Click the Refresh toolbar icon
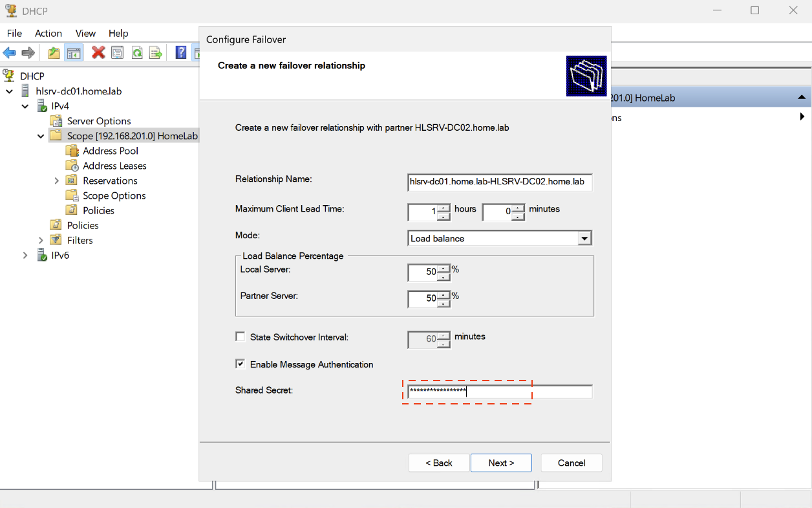The image size is (812, 508). (x=137, y=53)
